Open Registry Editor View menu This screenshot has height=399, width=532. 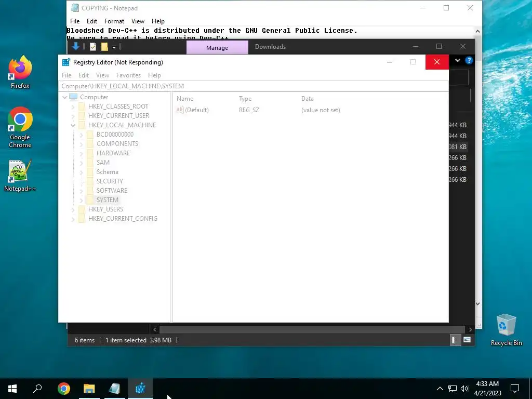pos(102,75)
